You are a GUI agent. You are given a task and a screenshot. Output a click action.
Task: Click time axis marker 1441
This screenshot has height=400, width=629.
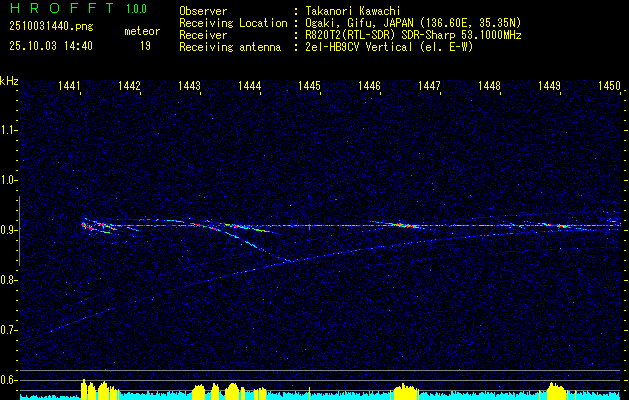point(69,85)
